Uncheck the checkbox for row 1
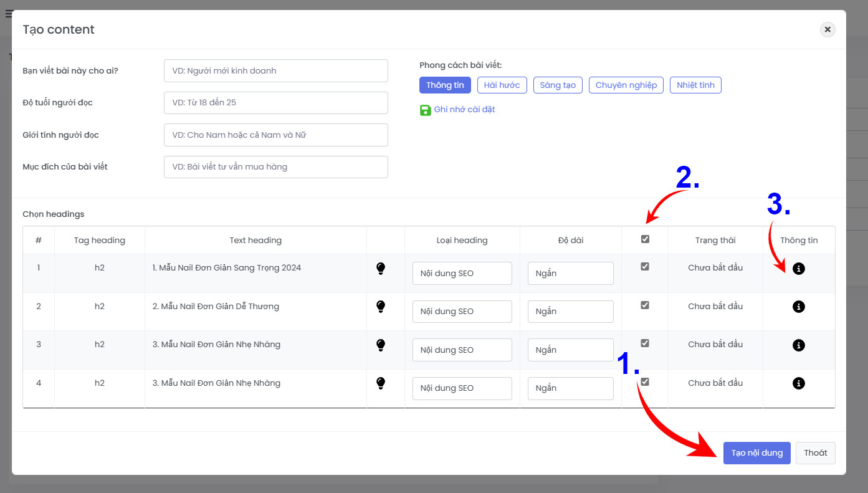 (645, 267)
